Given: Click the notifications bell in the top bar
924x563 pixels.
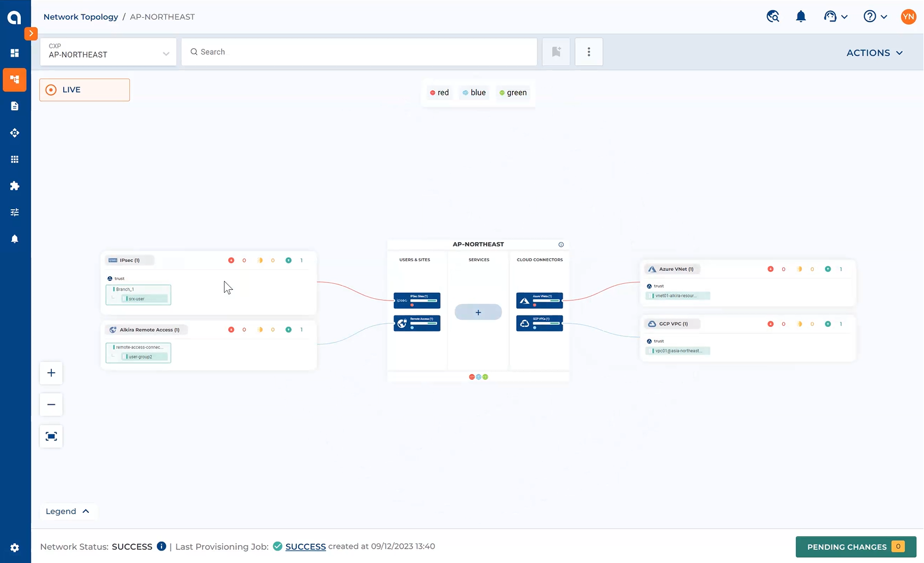Looking at the screenshot, I should pyautogui.click(x=801, y=17).
